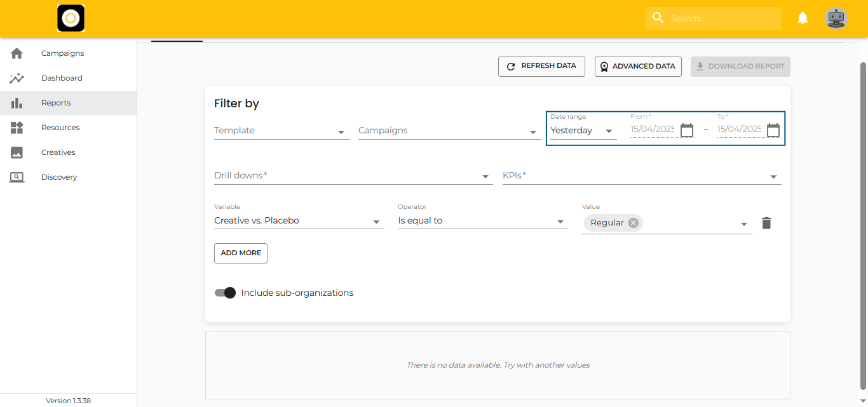Image resolution: width=868 pixels, height=407 pixels.
Task: Delete the Creative vs. Placebo filter row
Action: coord(766,223)
